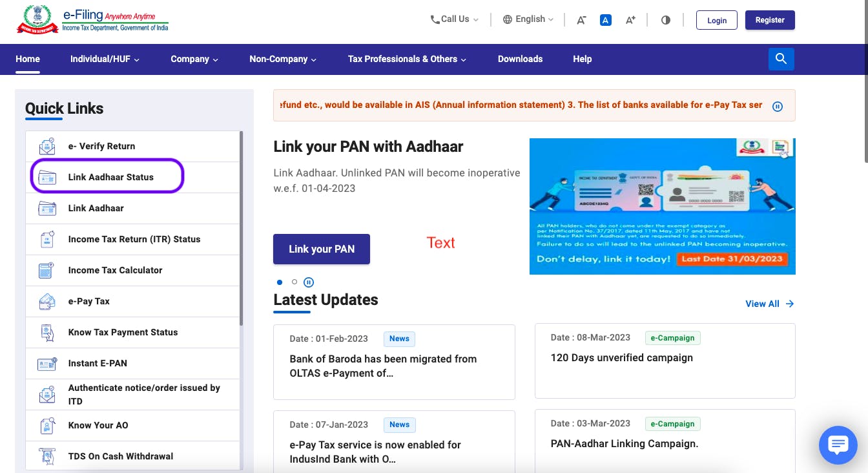Click the TDS On Cash Withdrawal icon
This screenshot has height=473, width=868.
(x=47, y=456)
